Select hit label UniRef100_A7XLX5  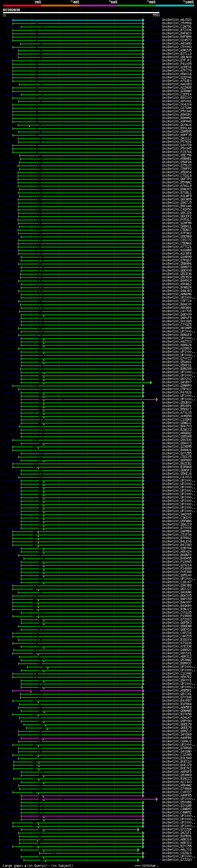177,412
